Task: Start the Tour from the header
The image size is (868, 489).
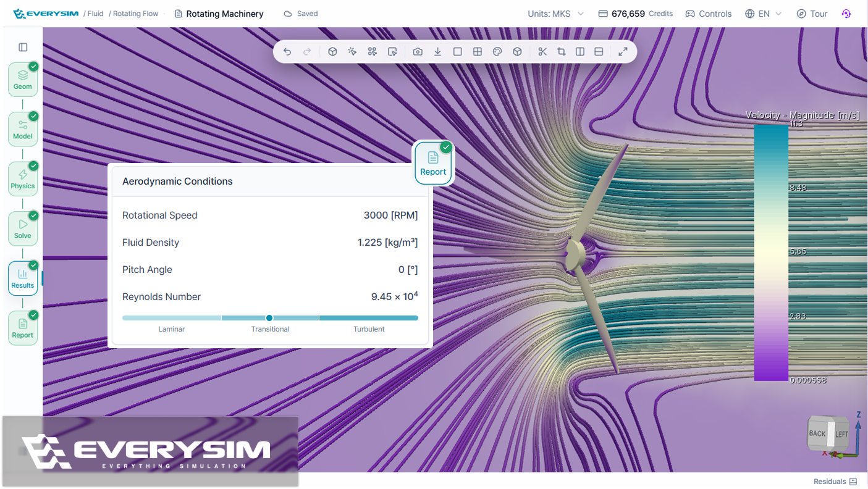Action: (812, 14)
